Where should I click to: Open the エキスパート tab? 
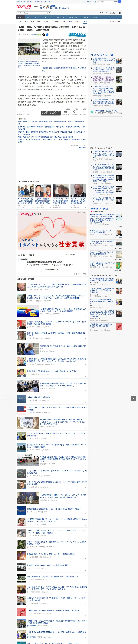(x=48, y=17)
